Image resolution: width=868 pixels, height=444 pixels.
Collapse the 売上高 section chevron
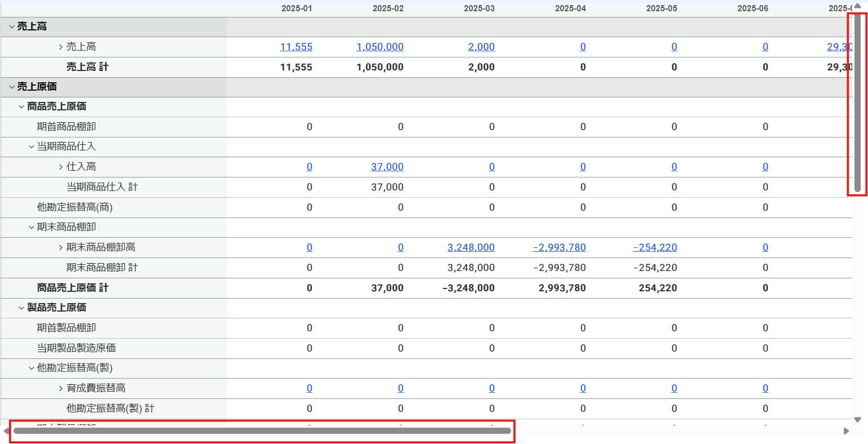click(x=11, y=26)
